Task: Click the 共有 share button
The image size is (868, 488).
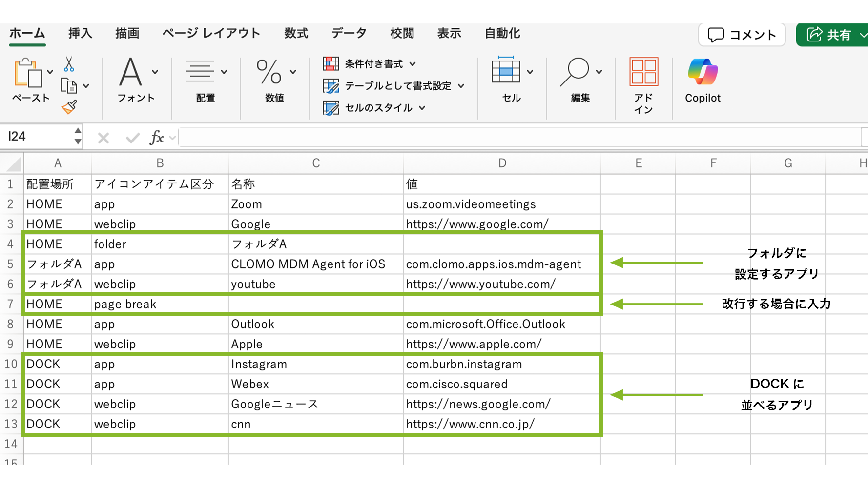Action: (830, 35)
